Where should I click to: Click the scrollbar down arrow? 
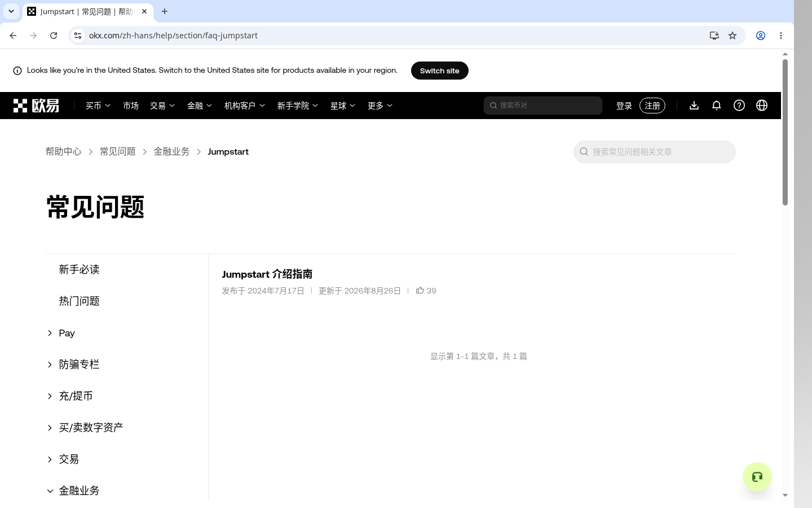click(785, 496)
